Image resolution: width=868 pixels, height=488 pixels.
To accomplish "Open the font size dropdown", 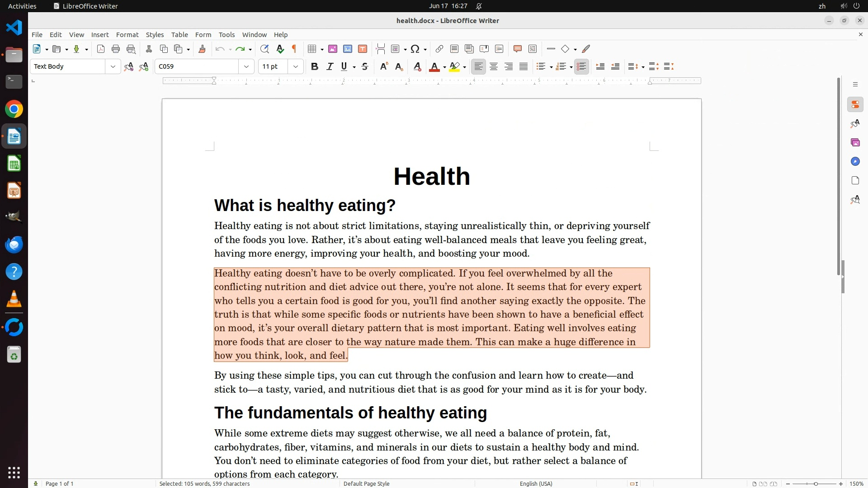I will (296, 67).
